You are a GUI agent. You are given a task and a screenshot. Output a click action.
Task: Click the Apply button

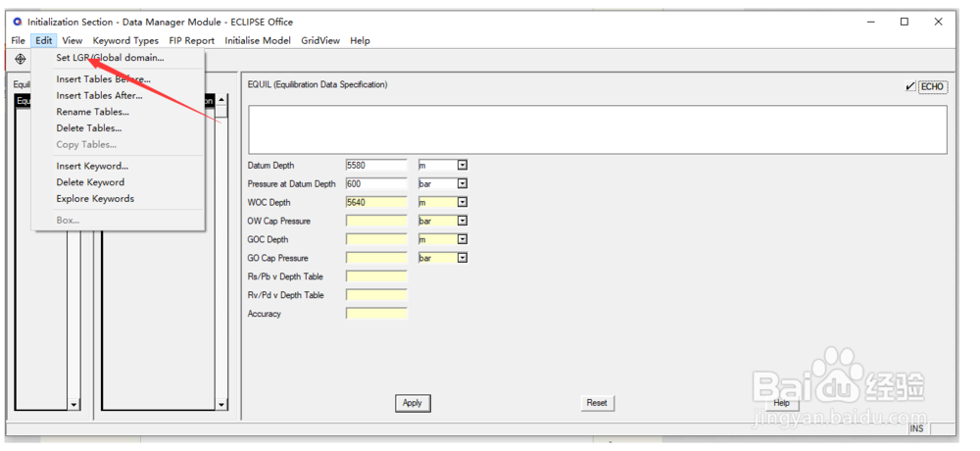pos(413,404)
